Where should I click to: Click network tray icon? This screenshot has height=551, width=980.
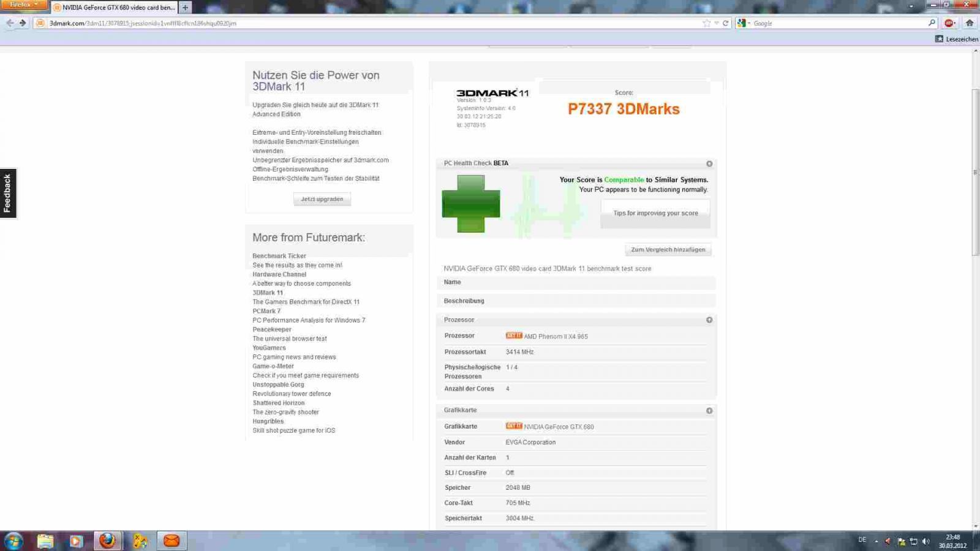tap(913, 541)
